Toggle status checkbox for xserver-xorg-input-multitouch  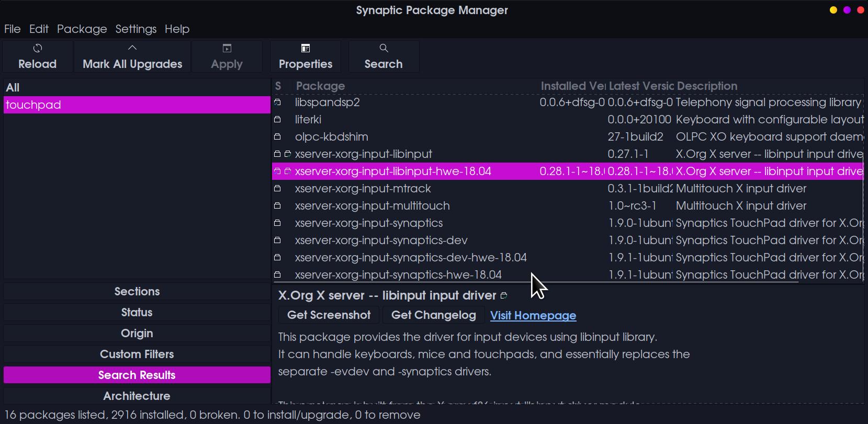pos(277,205)
